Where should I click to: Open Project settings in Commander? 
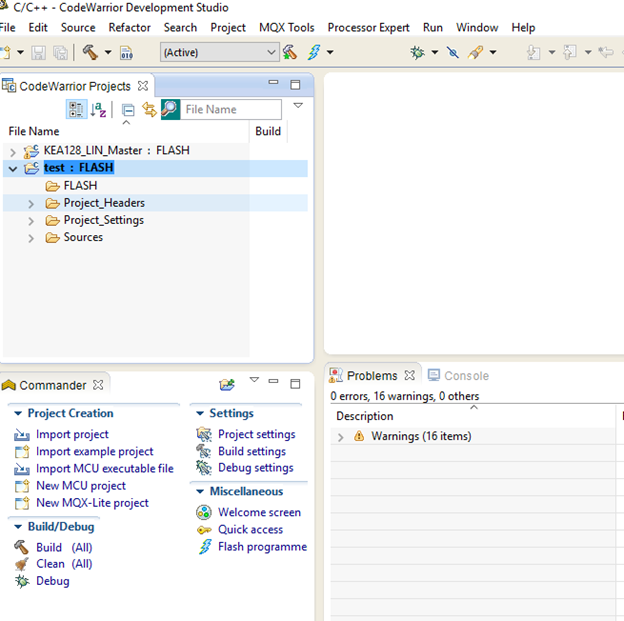click(256, 434)
